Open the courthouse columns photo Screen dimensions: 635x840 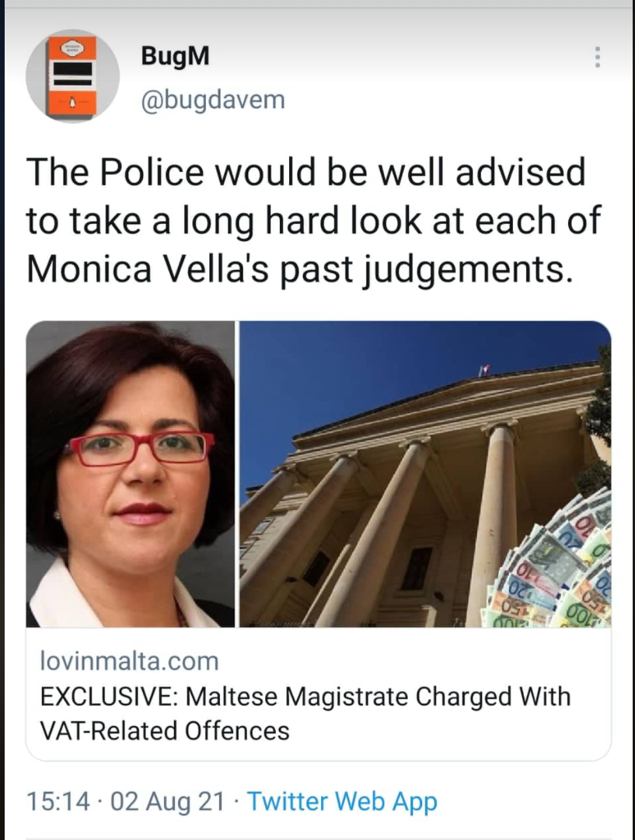tap(425, 474)
